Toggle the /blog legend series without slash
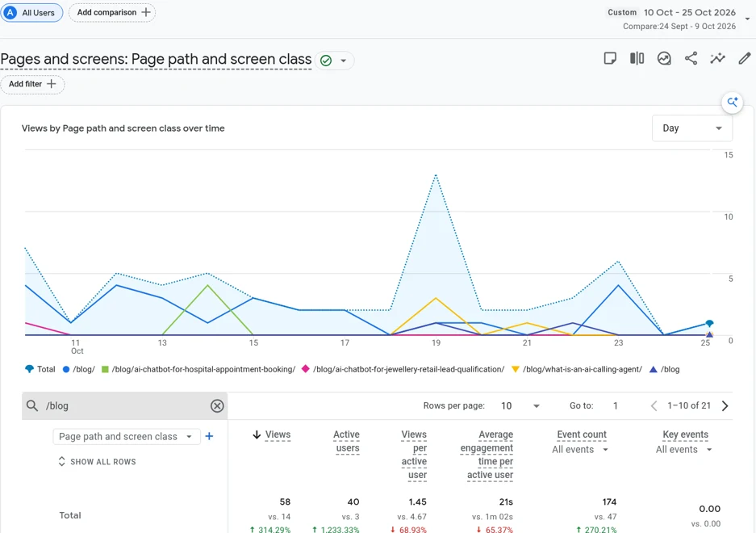 [664, 369]
